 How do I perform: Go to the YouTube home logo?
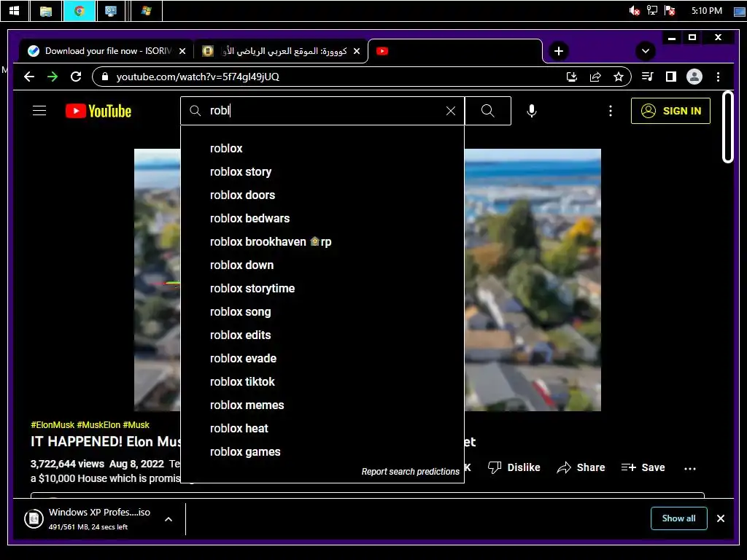tap(98, 111)
